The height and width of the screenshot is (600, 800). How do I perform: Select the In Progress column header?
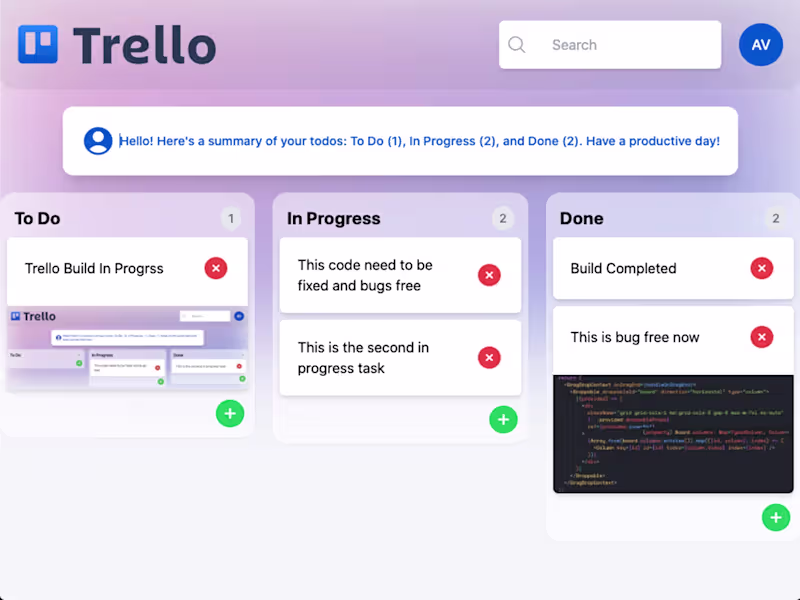334,218
